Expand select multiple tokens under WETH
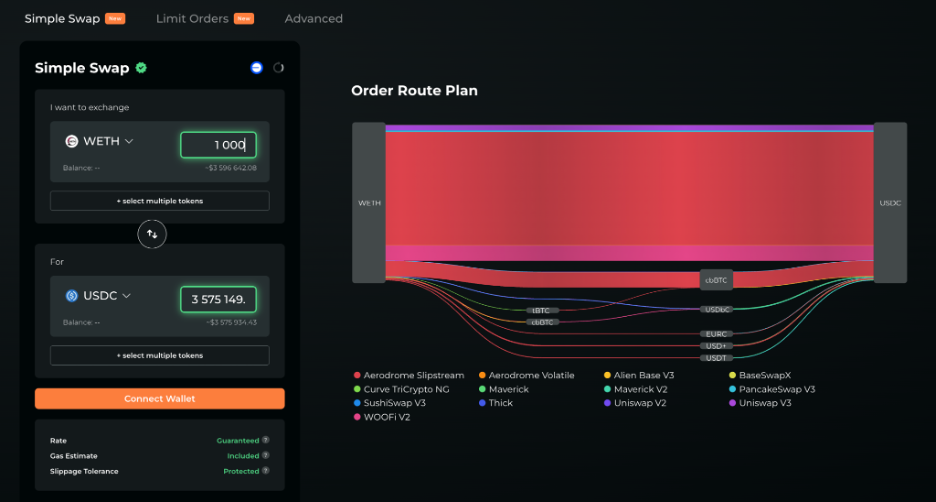Image resolution: width=936 pixels, height=502 pixels. point(159,201)
